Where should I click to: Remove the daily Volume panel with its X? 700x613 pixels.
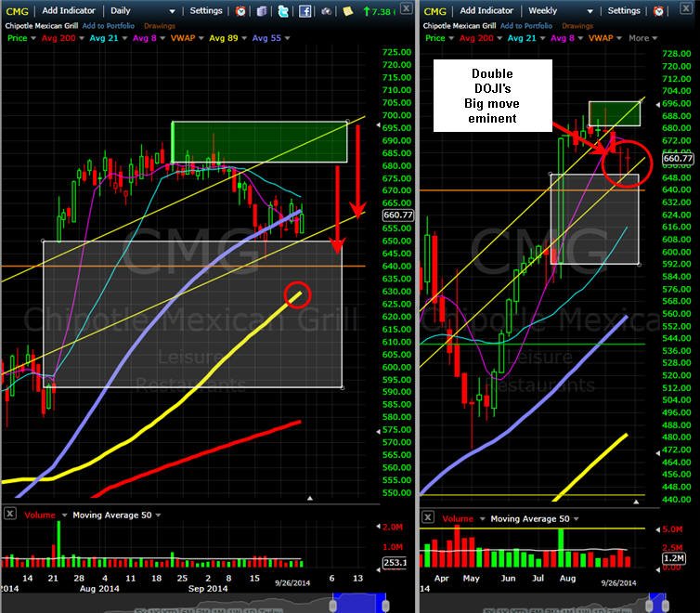pyautogui.click(x=10, y=514)
